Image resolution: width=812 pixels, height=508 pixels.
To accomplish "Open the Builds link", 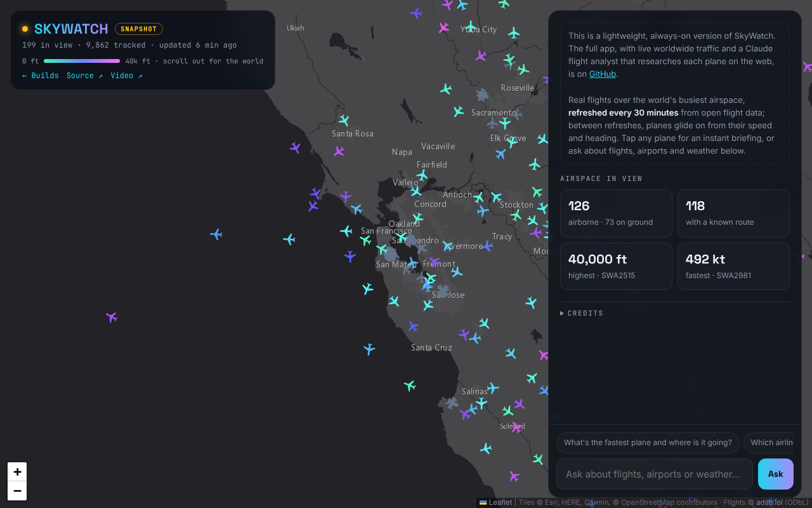I will pyautogui.click(x=41, y=76).
